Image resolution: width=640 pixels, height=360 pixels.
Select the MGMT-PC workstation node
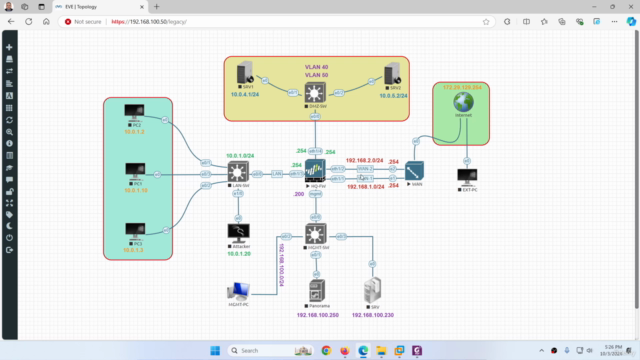pos(238,291)
